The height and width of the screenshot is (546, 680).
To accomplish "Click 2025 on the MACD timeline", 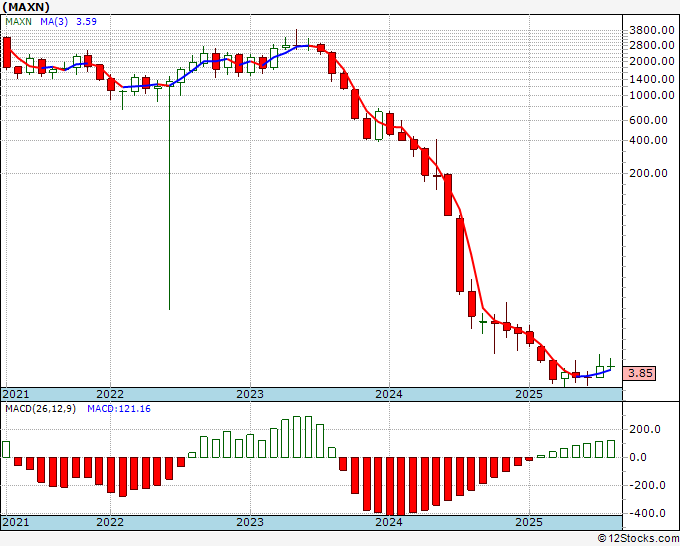I will (529, 522).
